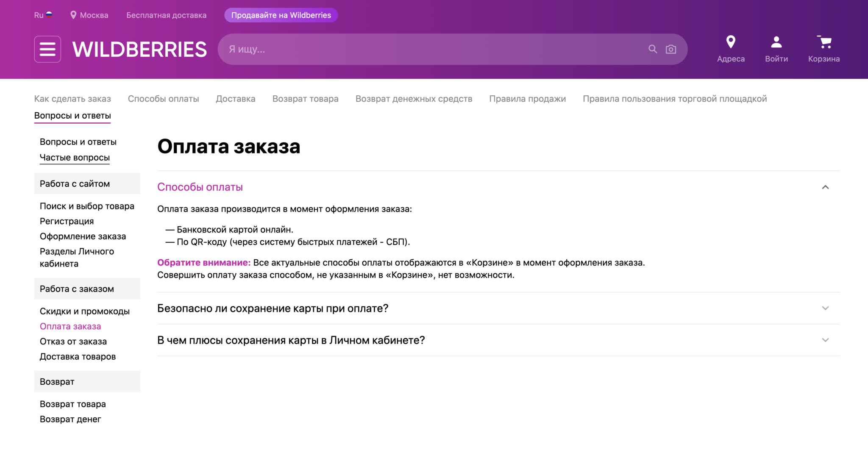Viewport: 868px width, 458px height.
Task: Open Частые вопросы in sidebar
Action: pos(75,158)
